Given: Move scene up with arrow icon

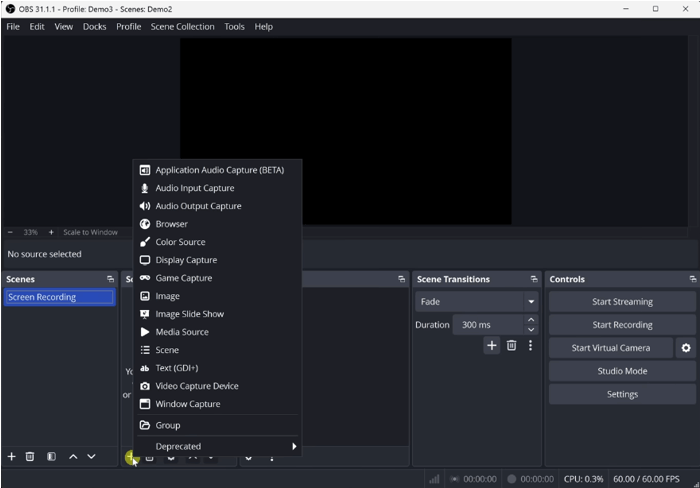Looking at the screenshot, I should click(73, 457).
